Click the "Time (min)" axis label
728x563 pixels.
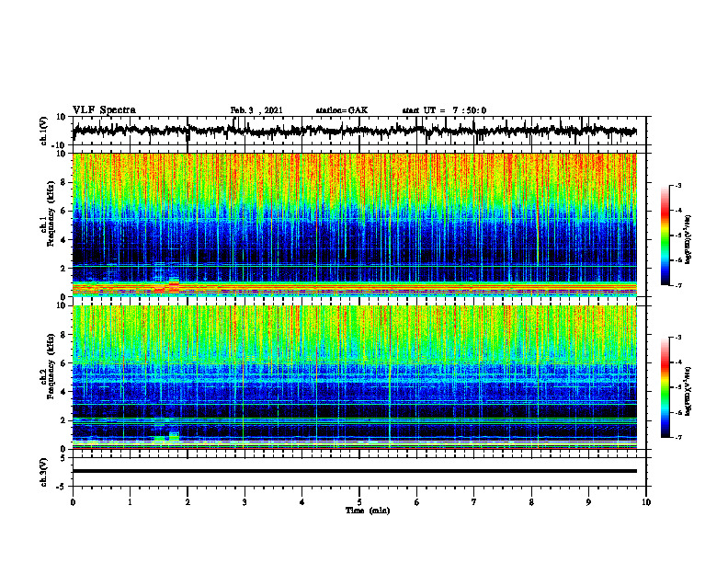(368, 511)
